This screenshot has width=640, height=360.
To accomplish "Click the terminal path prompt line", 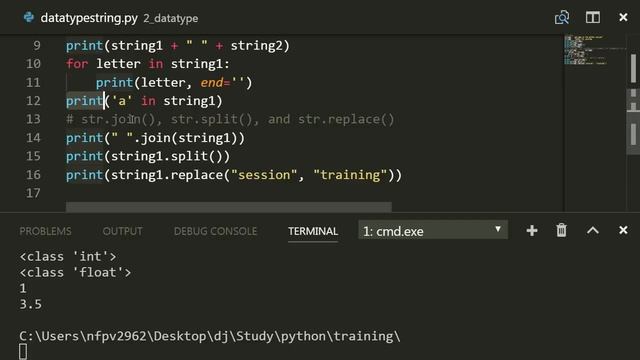I will pos(210,336).
